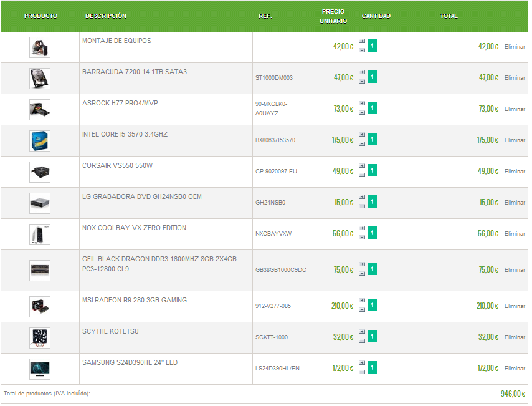Open the Corsair power supply thumbnail
The width and height of the screenshot is (532, 406).
pyautogui.click(x=40, y=173)
